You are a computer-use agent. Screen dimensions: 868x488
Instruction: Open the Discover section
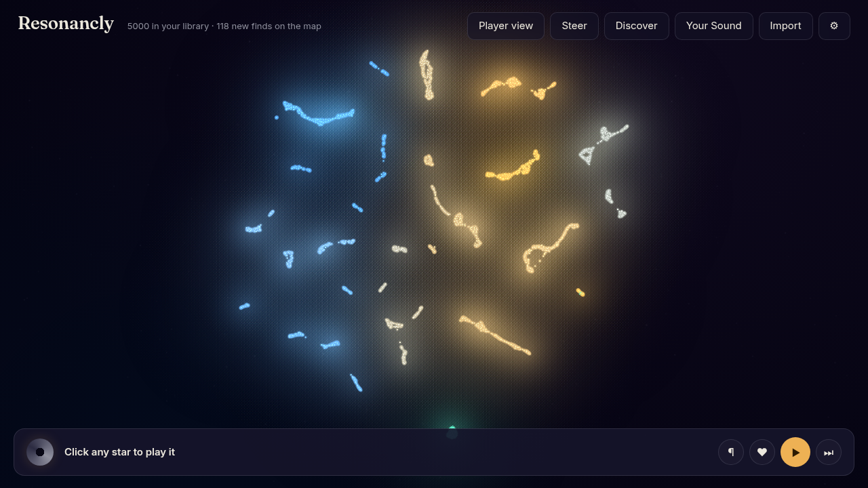(x=636, y=26)
